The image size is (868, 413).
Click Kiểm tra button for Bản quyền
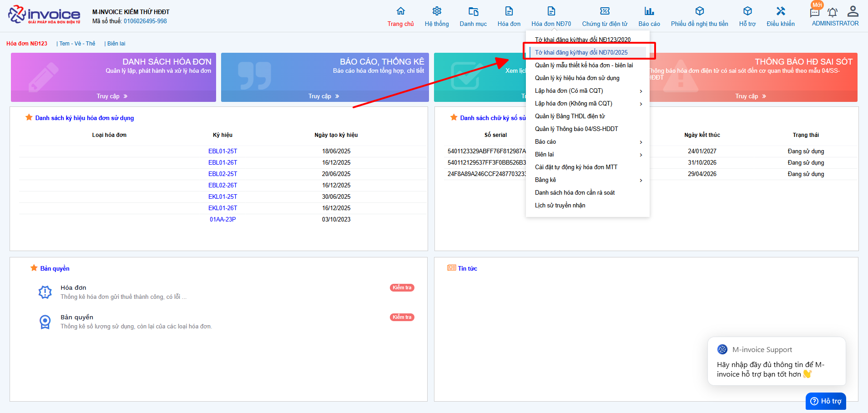click(402, 317)
